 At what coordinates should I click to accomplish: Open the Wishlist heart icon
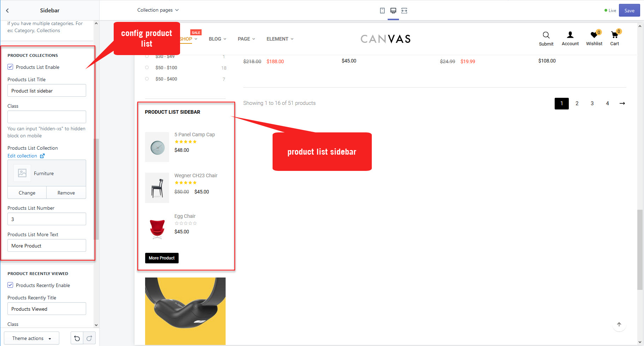coord(594,35)
